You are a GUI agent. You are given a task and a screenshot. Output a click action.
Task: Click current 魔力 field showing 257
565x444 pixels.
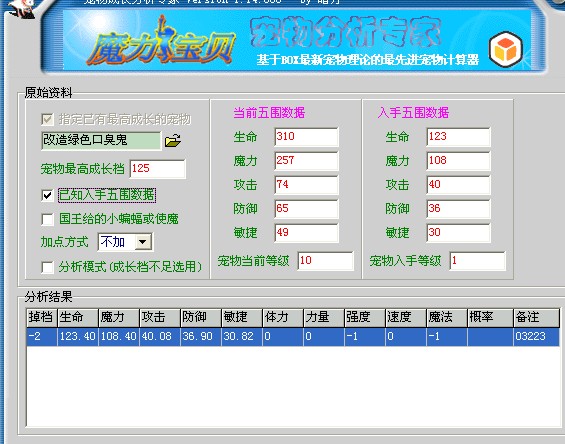click(x=306, y=161)
